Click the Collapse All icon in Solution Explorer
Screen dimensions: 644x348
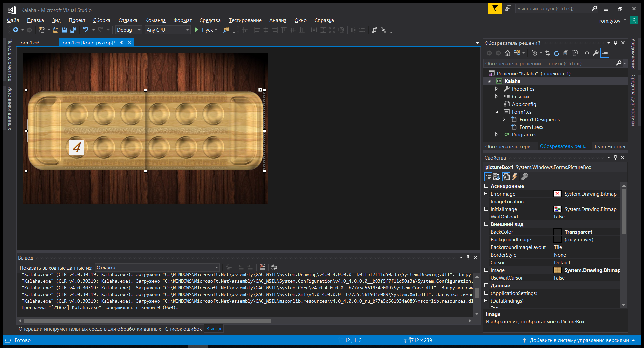(x=566, y=53)
